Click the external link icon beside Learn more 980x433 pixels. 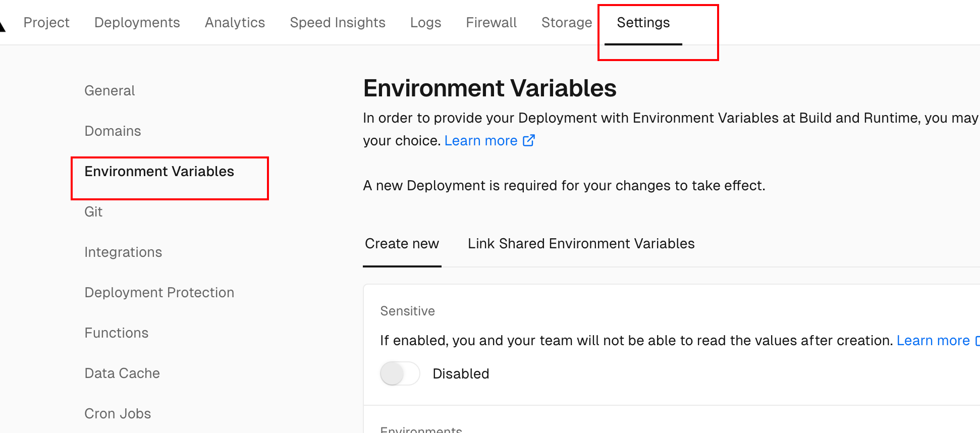pyautogui.click(x=528, y=140)
